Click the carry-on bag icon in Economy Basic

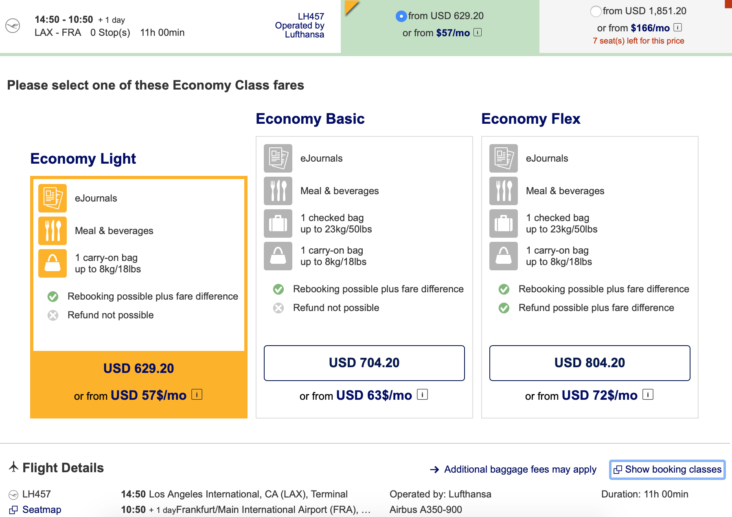click(x=278, y=256)
